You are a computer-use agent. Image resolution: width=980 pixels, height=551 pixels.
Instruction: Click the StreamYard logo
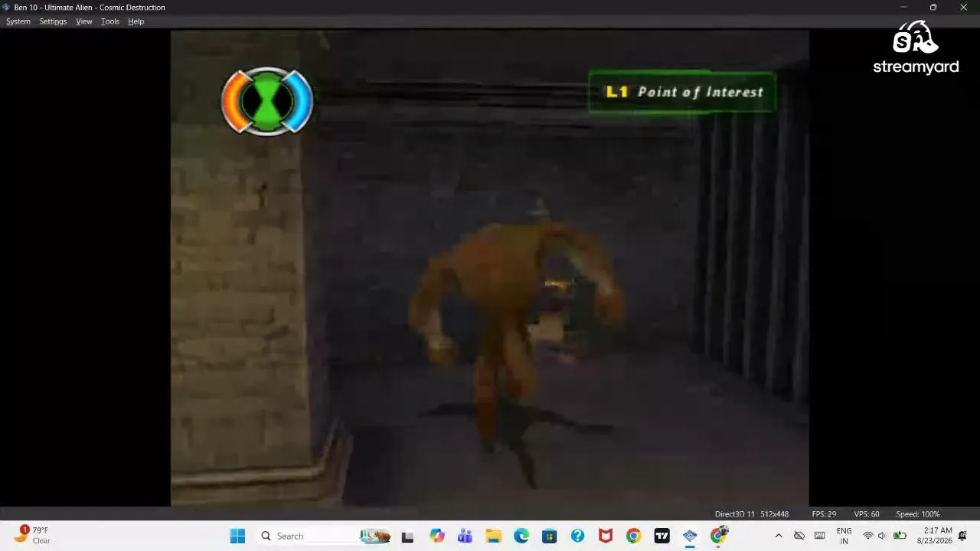[x=916, y=47]
